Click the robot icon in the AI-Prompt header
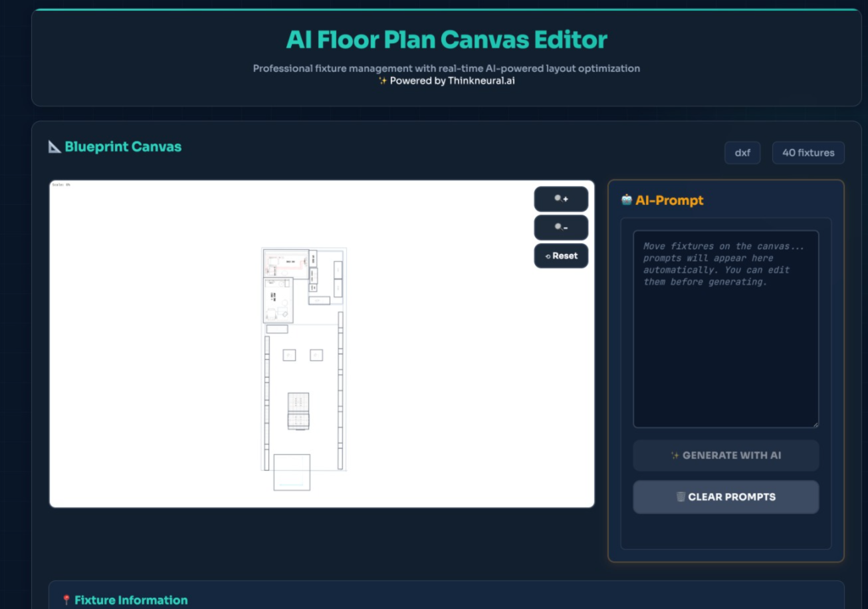This screenshot has width=868, height=609. coord(625,199)
